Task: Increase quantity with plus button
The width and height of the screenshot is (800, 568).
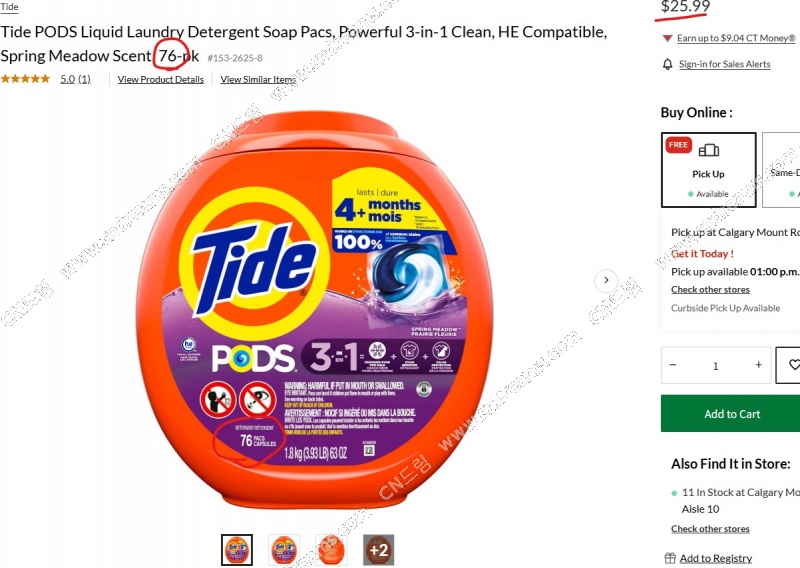Action: point(759,364)
